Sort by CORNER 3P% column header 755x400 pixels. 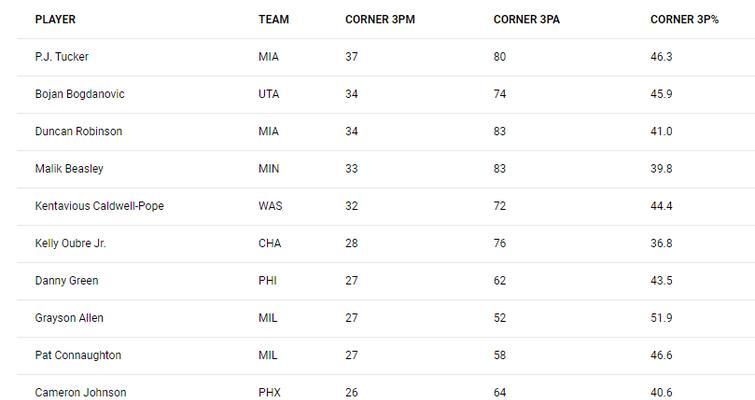point(684,19)
